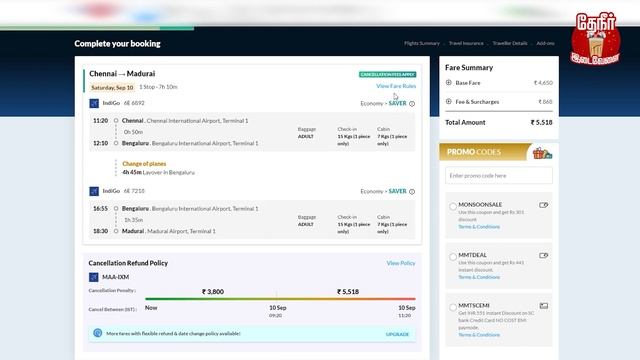Open SAVER fare info icon for flight 6E 6092
This screenshot has height=360, width=640.
tap(412, 104)
